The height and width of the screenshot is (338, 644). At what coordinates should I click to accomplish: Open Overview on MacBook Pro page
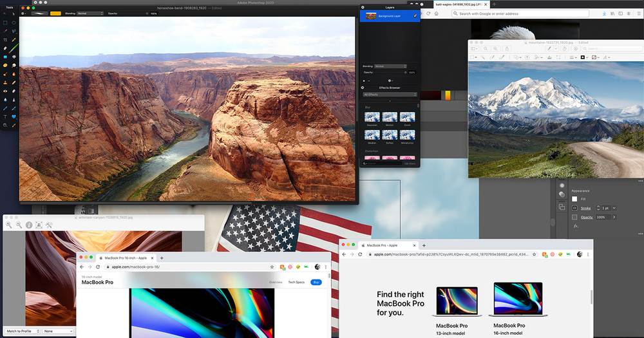tap(276, 282)
